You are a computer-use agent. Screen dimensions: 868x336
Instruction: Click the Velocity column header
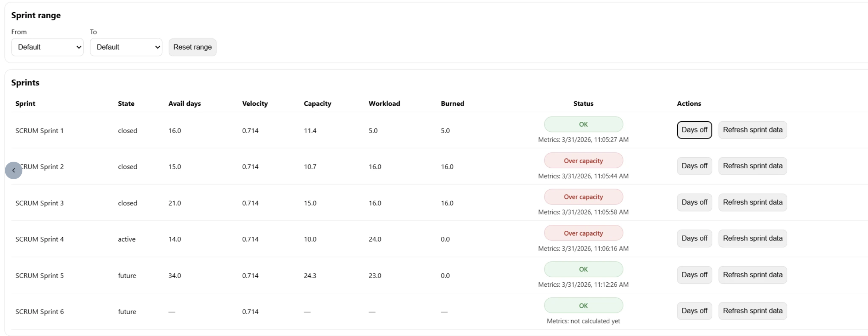click(255, 103)
